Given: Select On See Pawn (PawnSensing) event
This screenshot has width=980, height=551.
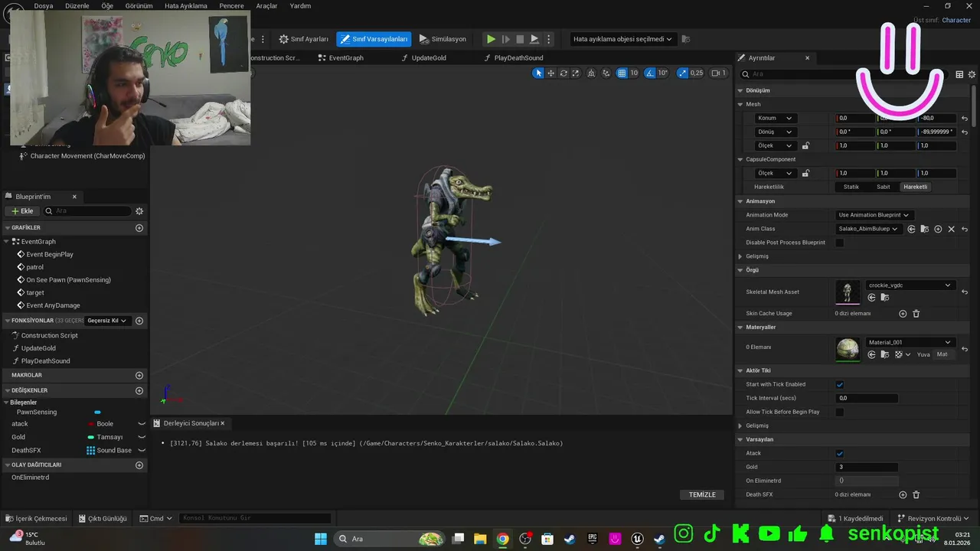Looking at the screenshot, I should tap(68, 280).
